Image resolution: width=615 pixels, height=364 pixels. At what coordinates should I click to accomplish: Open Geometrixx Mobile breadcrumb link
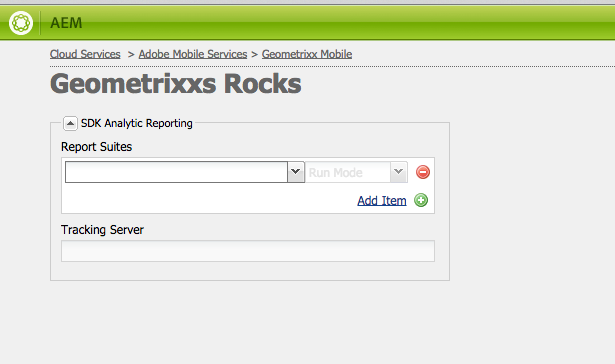pyautogui.click(x=307, y=54)
